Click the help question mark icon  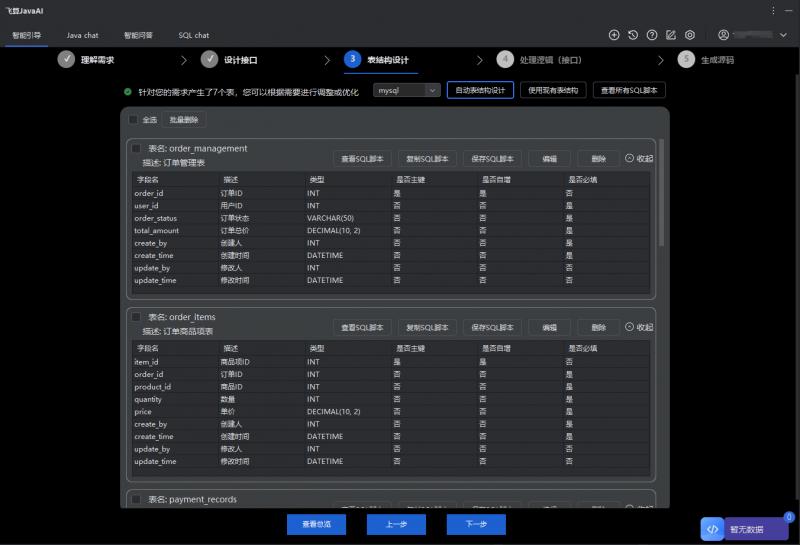click(652, 35)
